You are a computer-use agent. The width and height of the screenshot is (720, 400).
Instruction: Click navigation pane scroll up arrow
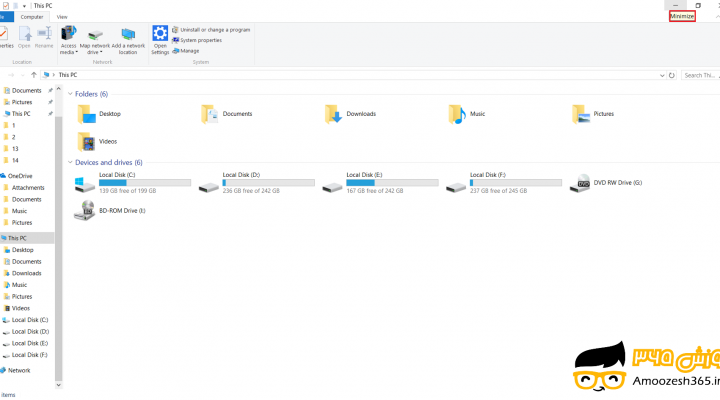(58, 89)
